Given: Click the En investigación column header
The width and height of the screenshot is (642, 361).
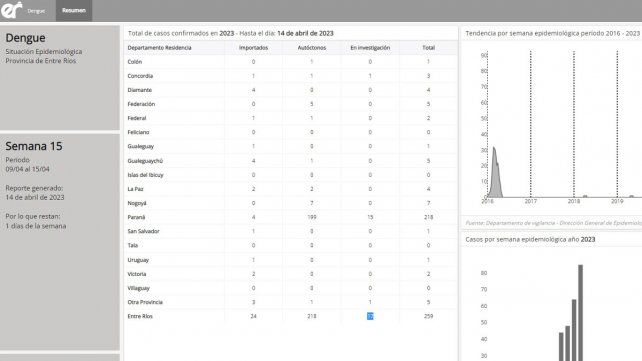Looking at the screenshot, I should [370, 48].
